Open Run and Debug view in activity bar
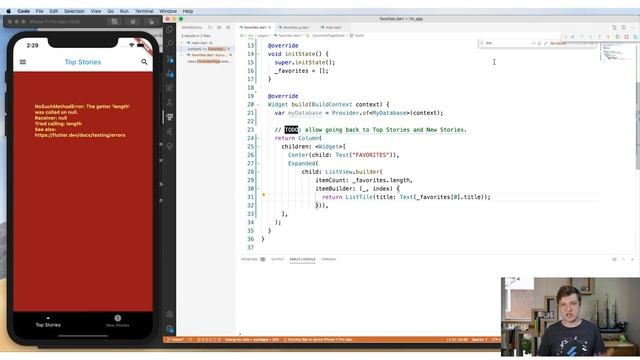This screenshot has width=640, height=360. click(x=169, y=74)
